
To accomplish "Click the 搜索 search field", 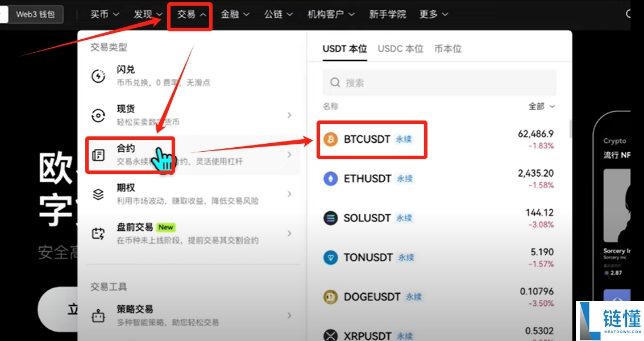I will (x=439, y=82).
